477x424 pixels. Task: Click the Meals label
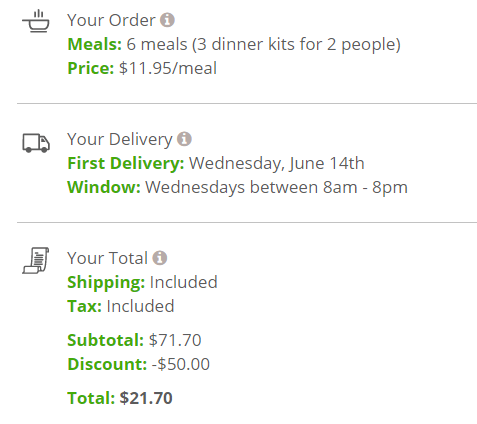click(x=95, y=44)
